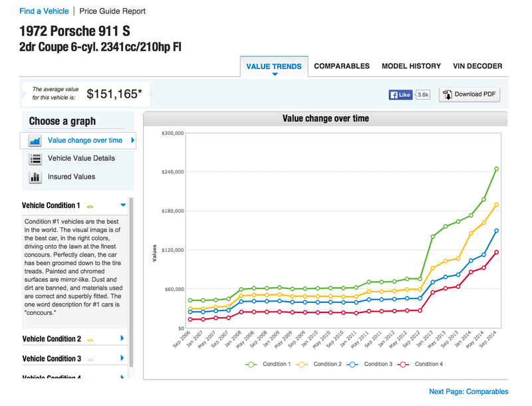The image size is (532, 406).
Task: Click the bar chart icon beside Insured Values
Action: click(35, 177)
